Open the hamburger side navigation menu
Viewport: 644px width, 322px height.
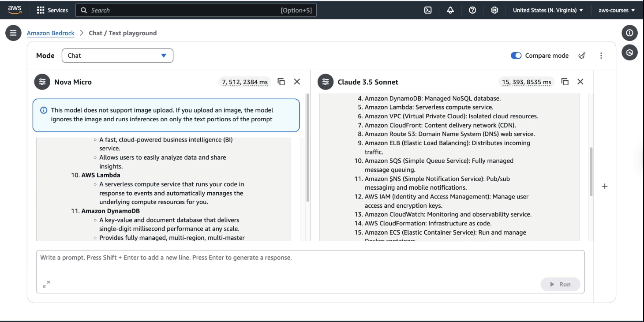coord(13,33)
